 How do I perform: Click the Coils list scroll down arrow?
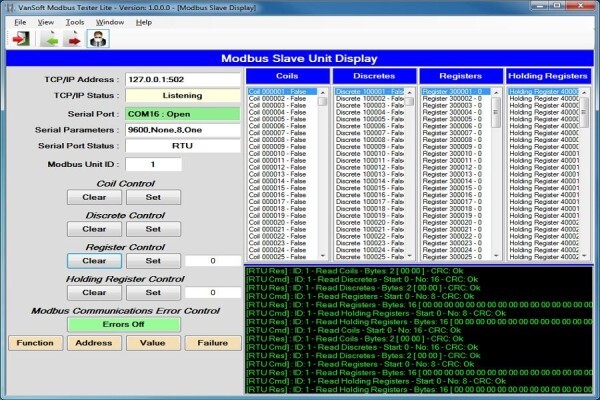[323, 256]
